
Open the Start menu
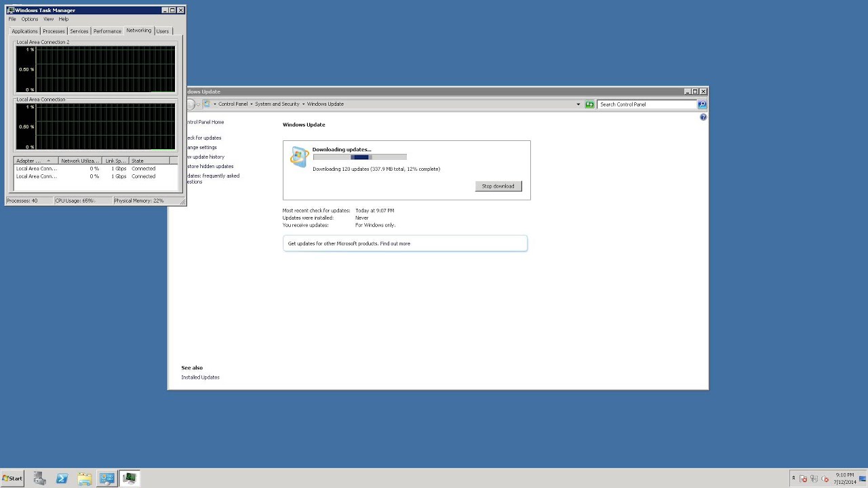(x=12, y=479)
